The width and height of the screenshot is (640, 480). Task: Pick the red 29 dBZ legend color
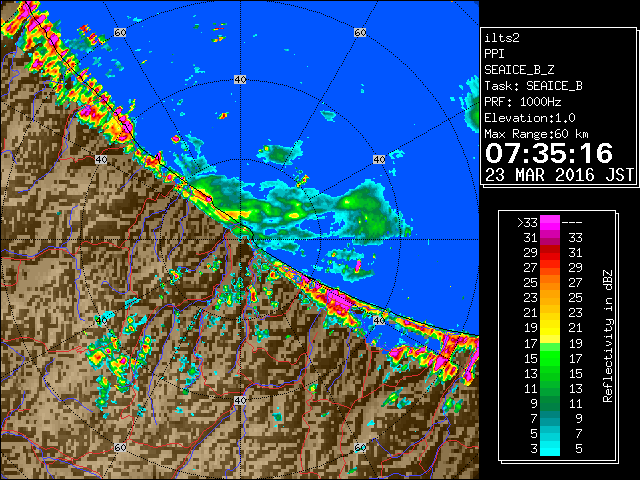(x=550, y=253)
